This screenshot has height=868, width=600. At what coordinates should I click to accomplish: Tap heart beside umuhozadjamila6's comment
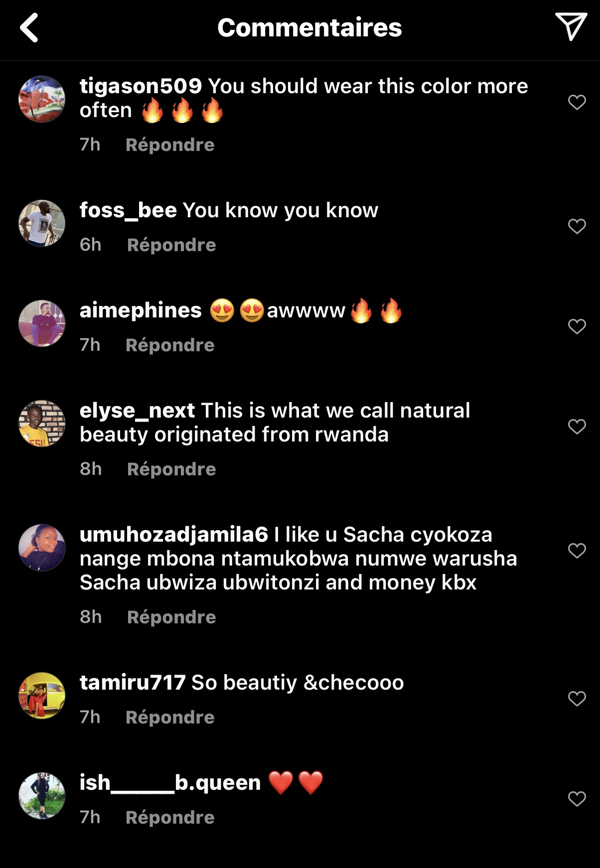(577, 551)
